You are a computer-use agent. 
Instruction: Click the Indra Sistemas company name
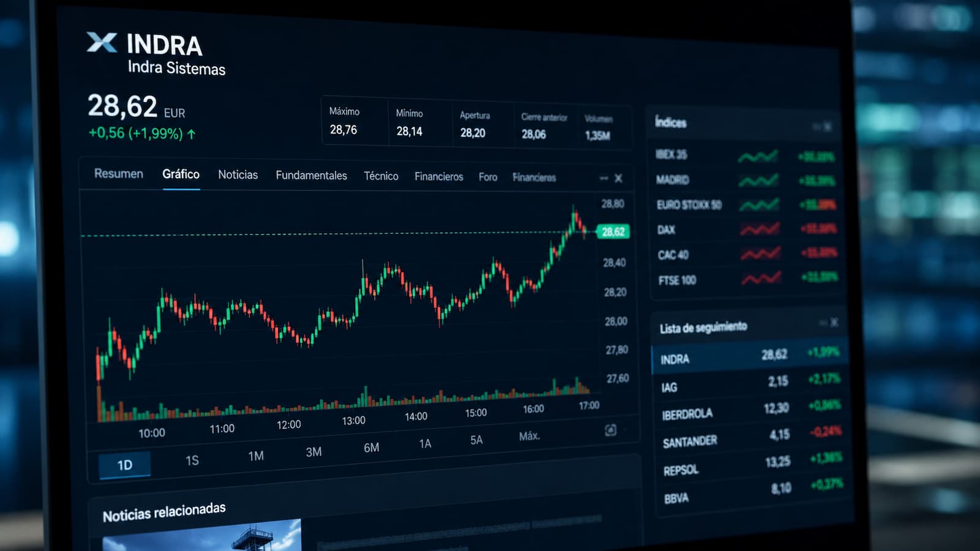pyautogui.click(x=176, y=68)
